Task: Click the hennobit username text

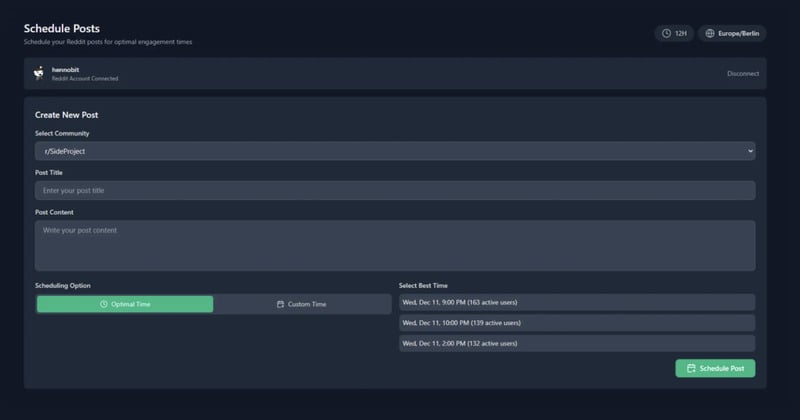Action: (66, 69)
